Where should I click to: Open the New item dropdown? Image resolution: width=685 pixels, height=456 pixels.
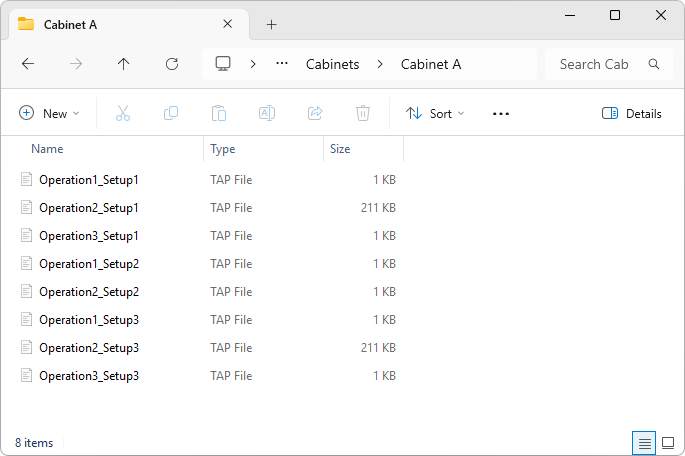click(49, 114)
